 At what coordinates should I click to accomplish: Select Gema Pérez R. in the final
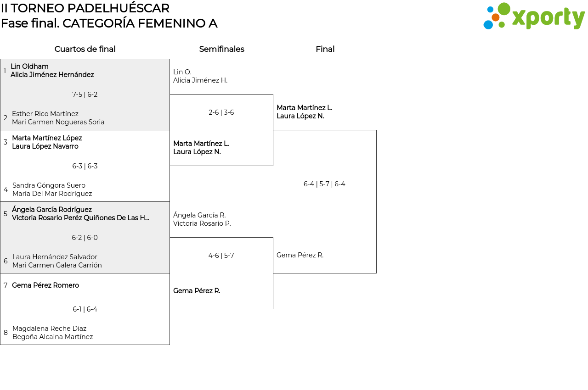click(300, 255)
